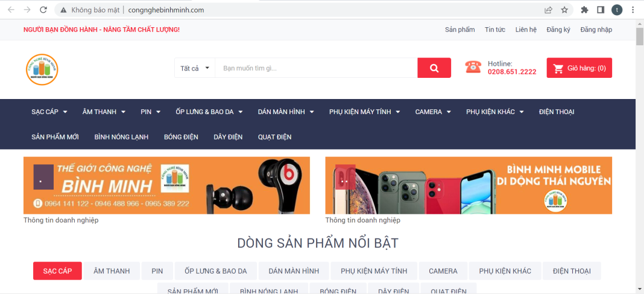Select the SẠC CÁP featured tab
Screen dimensions: 644x294
[x=57, y=271]
